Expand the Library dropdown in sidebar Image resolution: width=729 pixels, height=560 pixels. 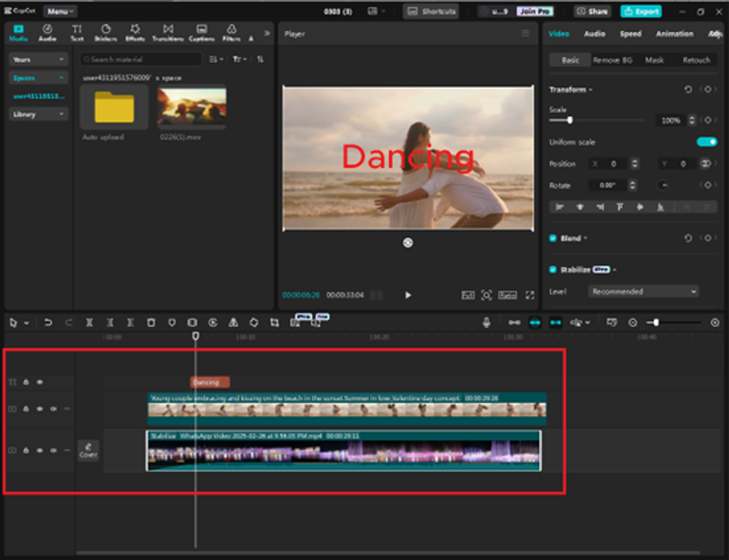(x=39, y=115)
